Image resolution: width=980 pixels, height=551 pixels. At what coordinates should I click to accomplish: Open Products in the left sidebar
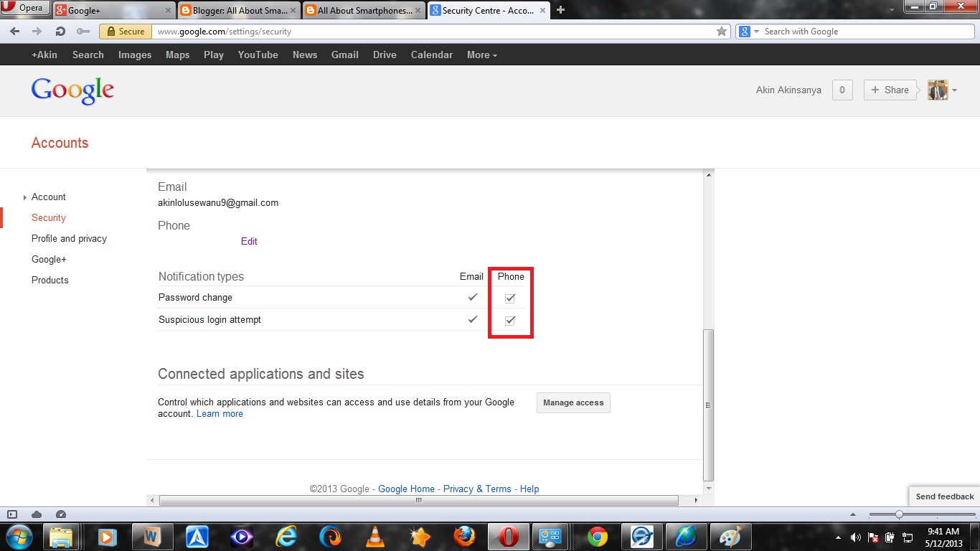(50, 280)
